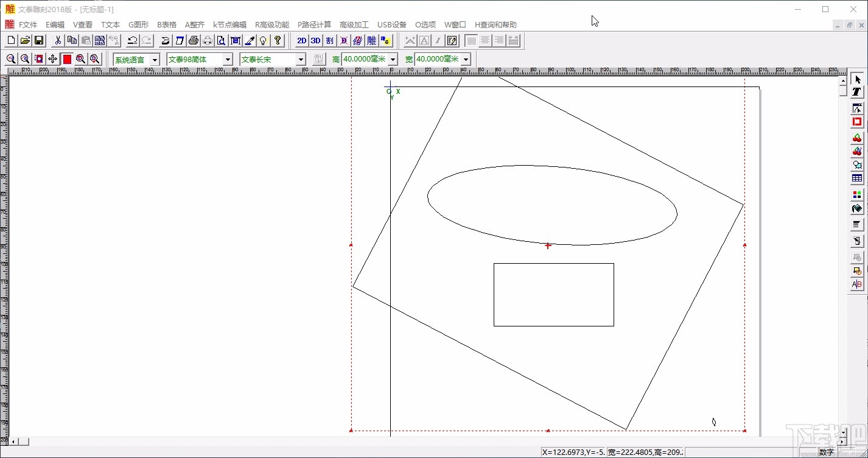
Task: Cut the selection with the scissors icon
Action: coord(58,41)
